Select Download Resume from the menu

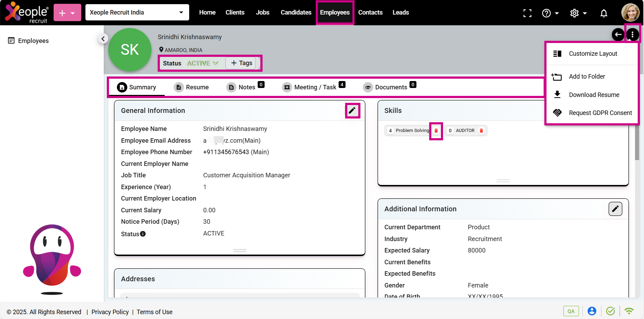click(594, 95)
